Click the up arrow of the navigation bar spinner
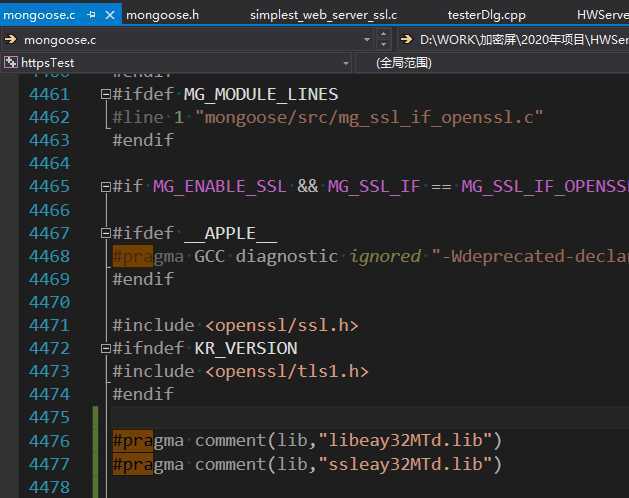Image resolution: width=629 pixels, height=498 pixels. tap(384, 35)
